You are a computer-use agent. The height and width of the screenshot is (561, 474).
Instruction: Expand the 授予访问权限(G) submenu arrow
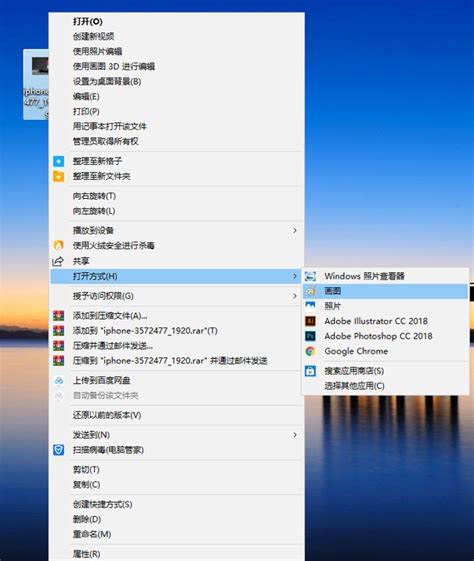[x=295, y=296]
